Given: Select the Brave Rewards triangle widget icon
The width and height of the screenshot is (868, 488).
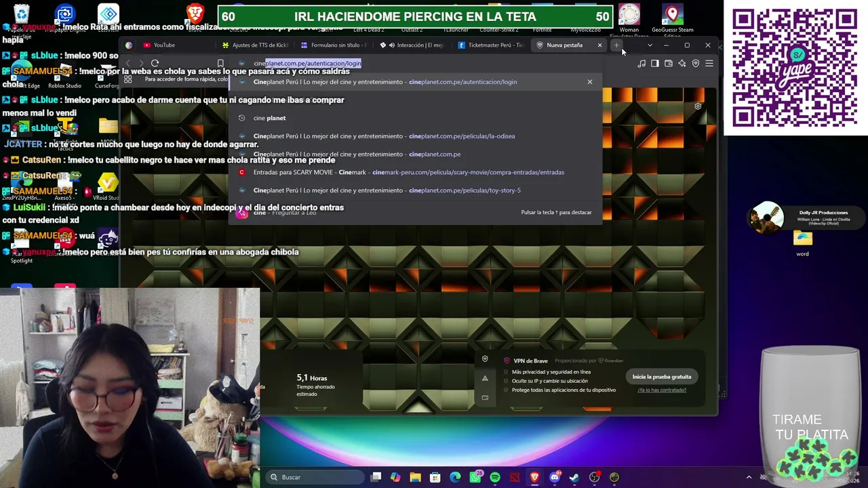Looking at the screenshot, I should [485, 378].
